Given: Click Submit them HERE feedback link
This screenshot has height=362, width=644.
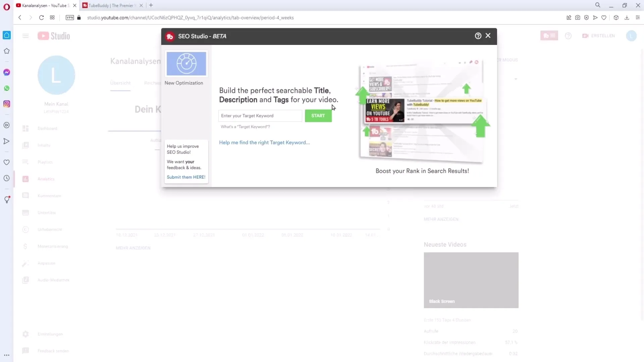Looking at the screenshot, I should pos(186,177).
